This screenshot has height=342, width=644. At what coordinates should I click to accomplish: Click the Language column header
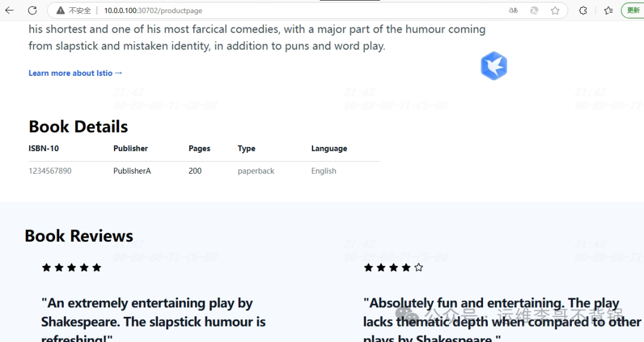(x=329, y=149)
